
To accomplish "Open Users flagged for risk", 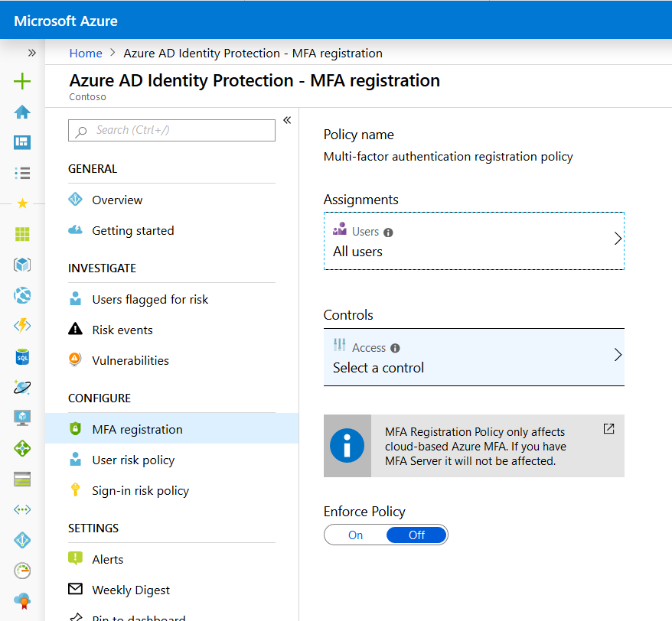I will [x=171, y=299].
